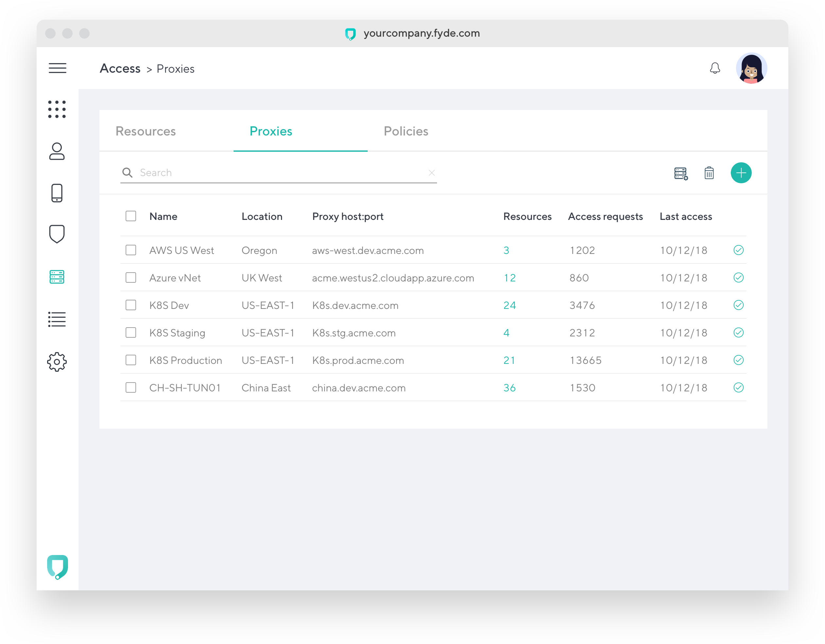The height and width of the screenshot is (644, 825).
Task: Check the CH-SH-TUN01 row checkbox
Action: coord(131,388)
